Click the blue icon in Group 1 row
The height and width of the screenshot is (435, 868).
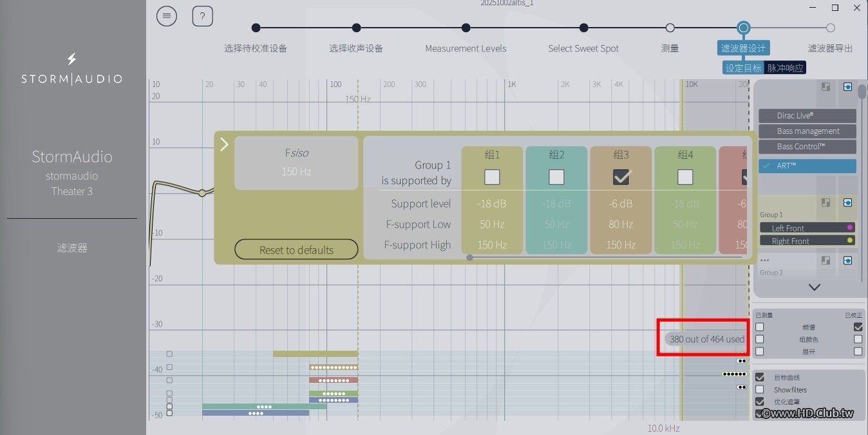pos(847,203)
